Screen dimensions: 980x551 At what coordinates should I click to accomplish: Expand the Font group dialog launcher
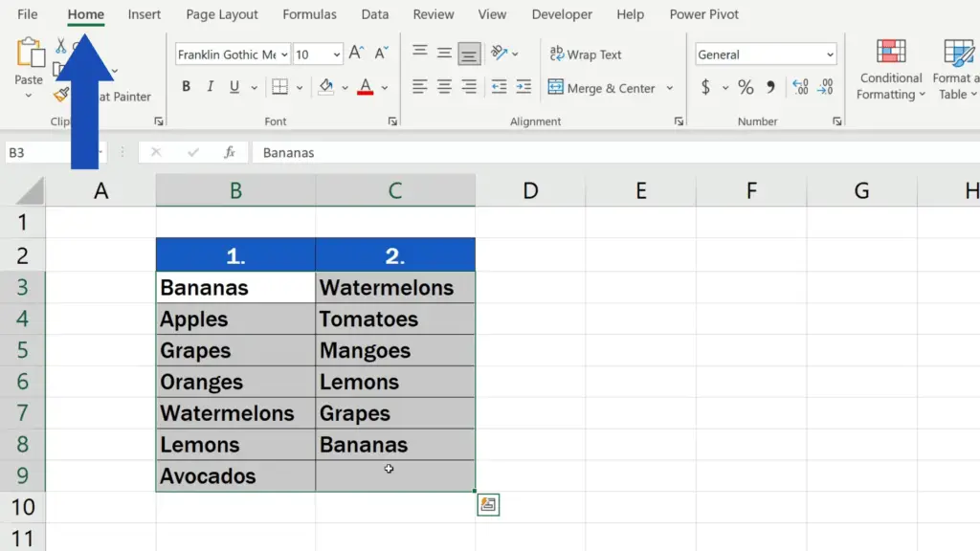[392, 121]
